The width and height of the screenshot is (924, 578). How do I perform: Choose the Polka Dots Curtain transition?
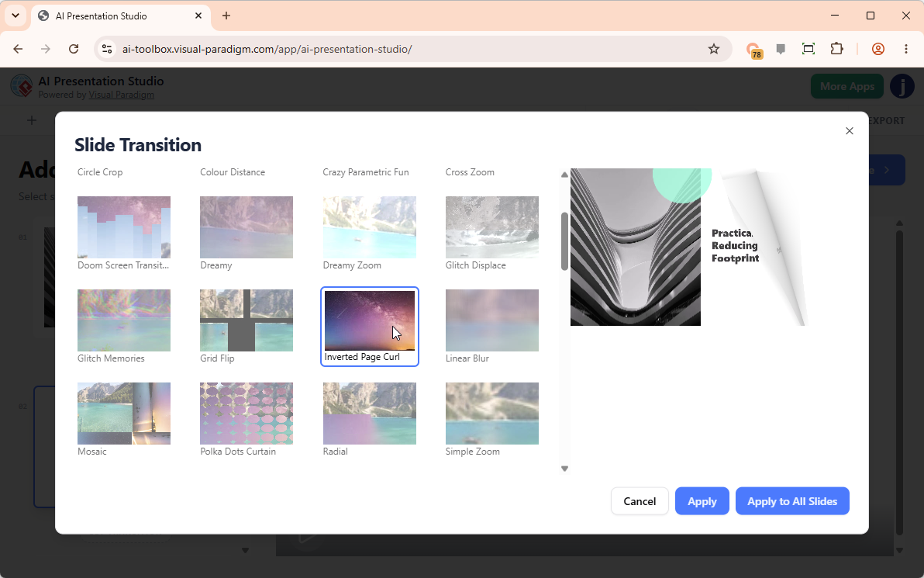pos(247,414)
